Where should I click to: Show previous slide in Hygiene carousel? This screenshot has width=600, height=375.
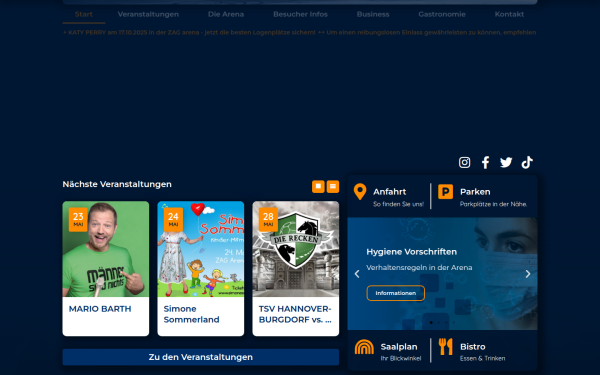(x=357, y=274)
